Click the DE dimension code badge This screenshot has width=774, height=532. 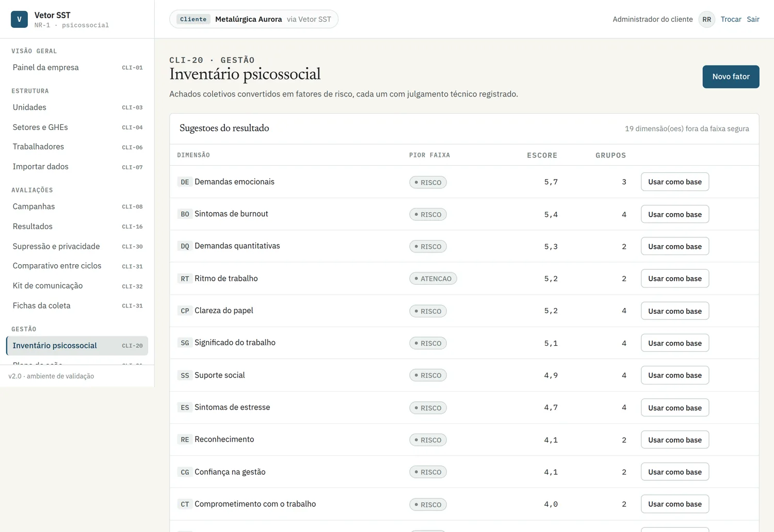pos(185,182)
